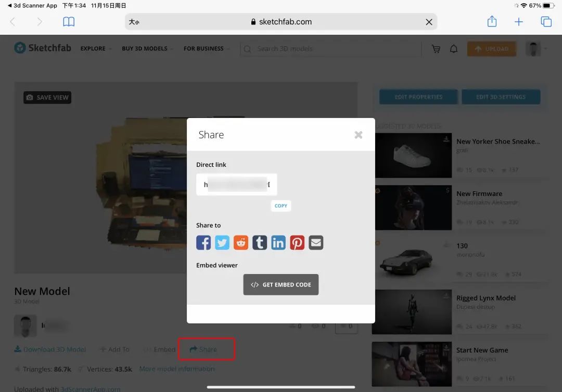Copy the direct link
The width and height of the screenshot is (562, 392).
[x=280, y=205]
